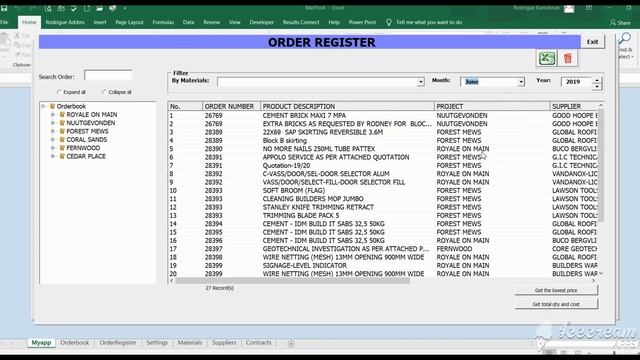The height and width of the screenshot is (360, 640).
Task: Open the Formulas ribbon tab
Action: coord(163,22)
